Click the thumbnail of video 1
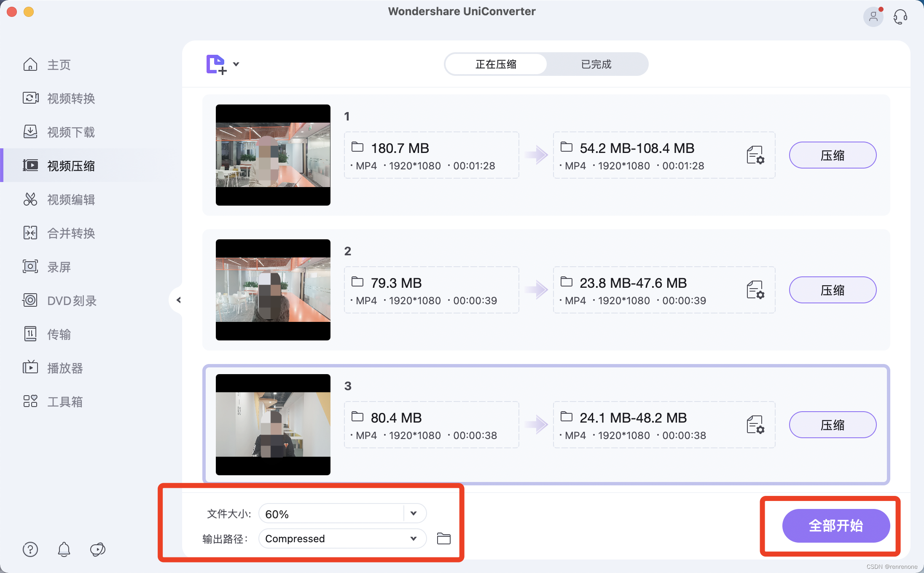924x573 pixels. 273,155
